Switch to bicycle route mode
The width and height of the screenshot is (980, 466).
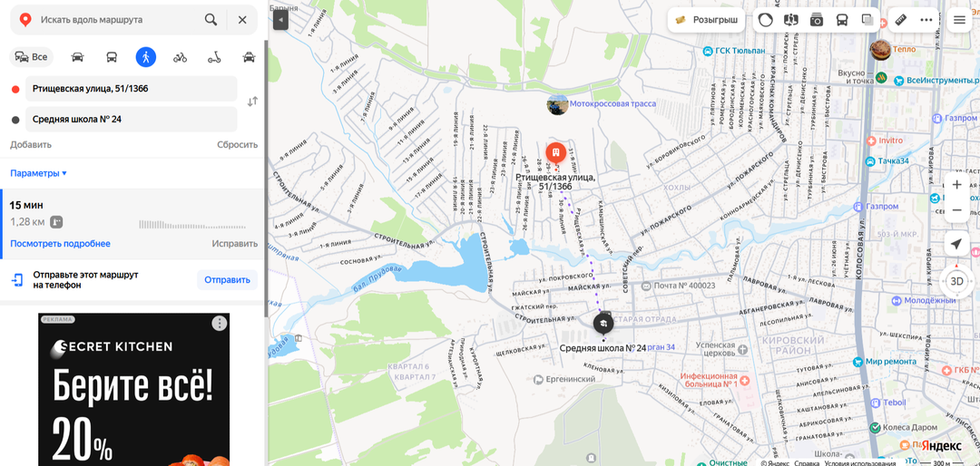tap(180, 57)
